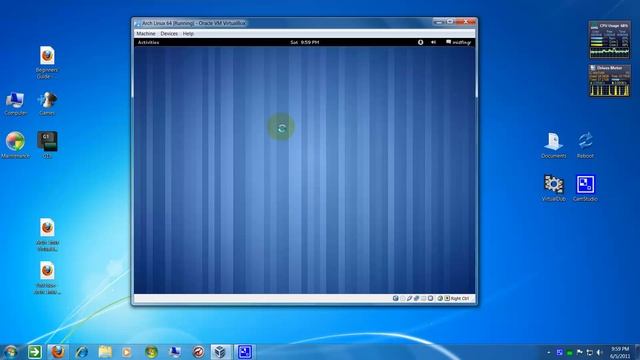This screenshot has width=640, height=360.
Task: Open GNOME accessibility menu icon
Action: point(420,42)
